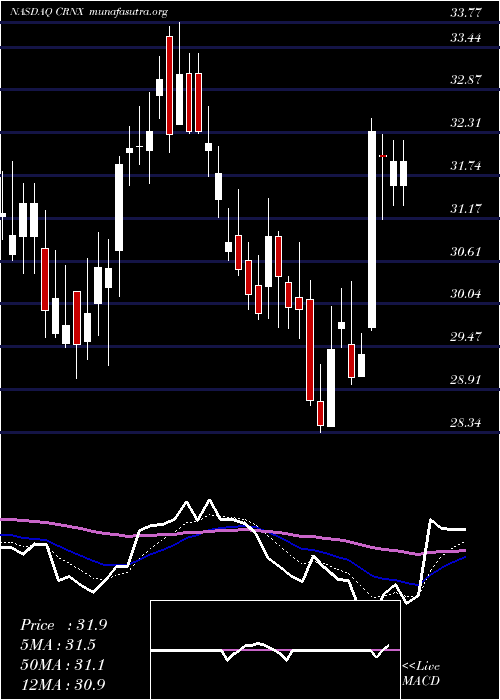Screen dimensions: 500x700
Task: Click the lowest red candlestick near 28.34
Action: tap(321, 413)
